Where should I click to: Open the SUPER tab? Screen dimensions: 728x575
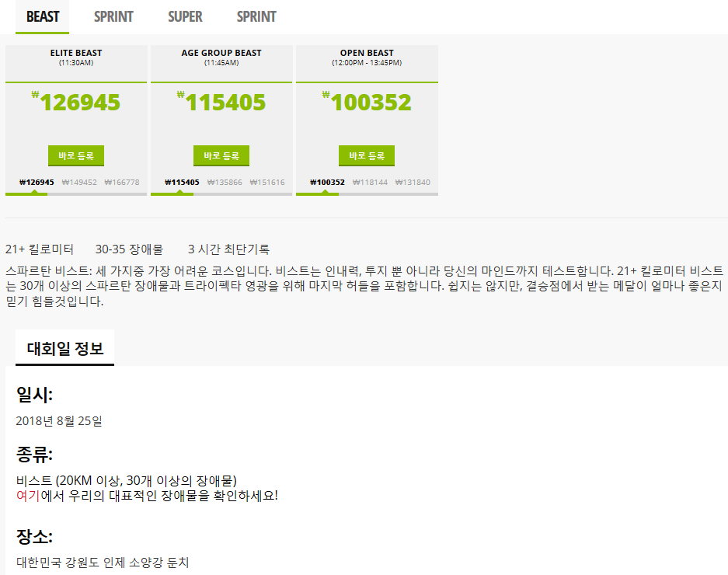(x=185, y=17)
